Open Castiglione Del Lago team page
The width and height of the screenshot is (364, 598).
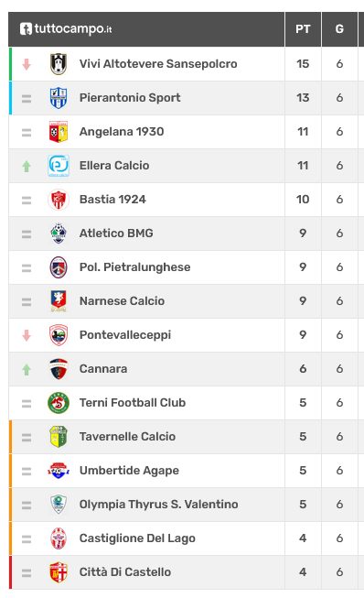point(137,538)
